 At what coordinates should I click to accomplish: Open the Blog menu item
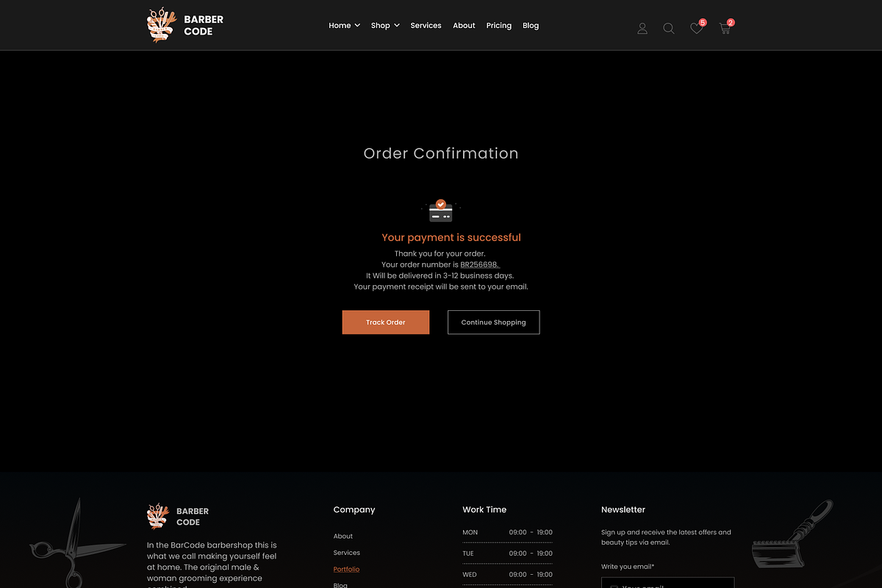coord(531,26)
